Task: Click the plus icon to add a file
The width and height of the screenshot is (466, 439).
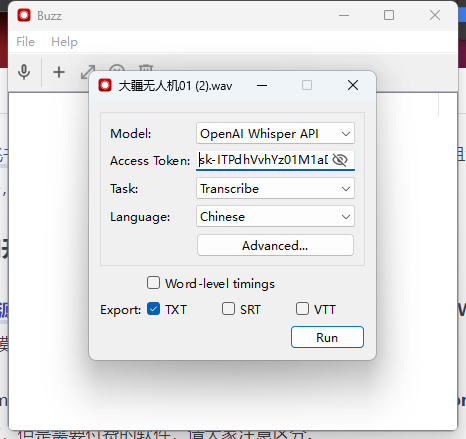Action: [x=59, y=72]
